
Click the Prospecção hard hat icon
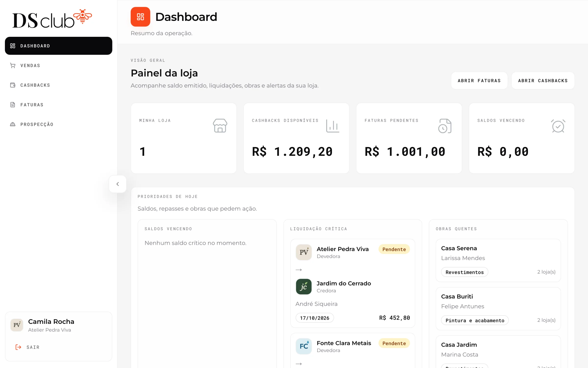tap(13, 124)
